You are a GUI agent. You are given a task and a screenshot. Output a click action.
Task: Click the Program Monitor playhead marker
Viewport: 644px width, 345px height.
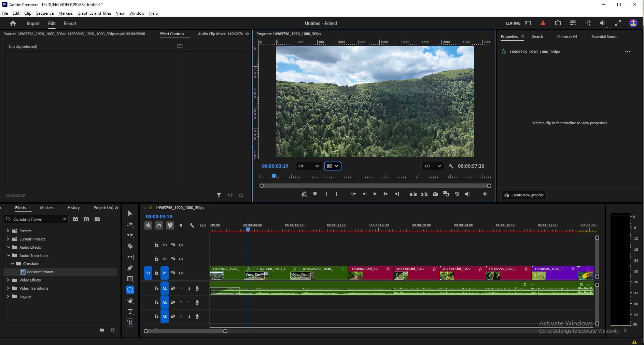pyautogui.click(x=274, y=176)
